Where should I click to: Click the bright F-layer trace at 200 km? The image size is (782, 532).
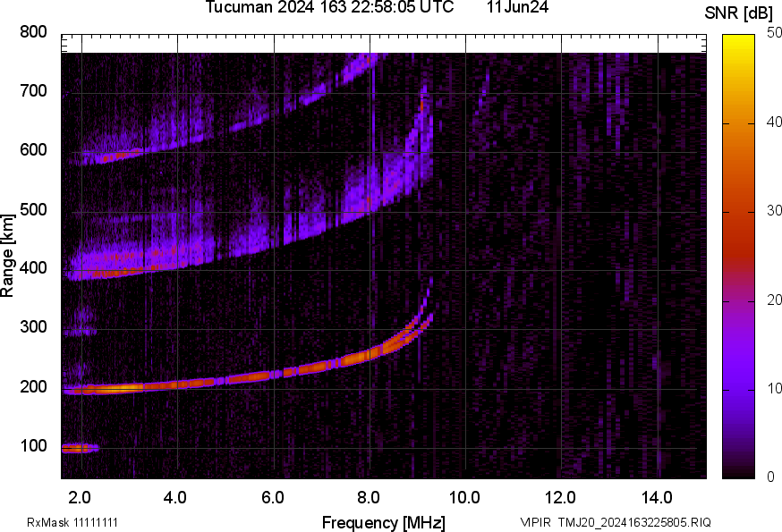pos(120,388)
